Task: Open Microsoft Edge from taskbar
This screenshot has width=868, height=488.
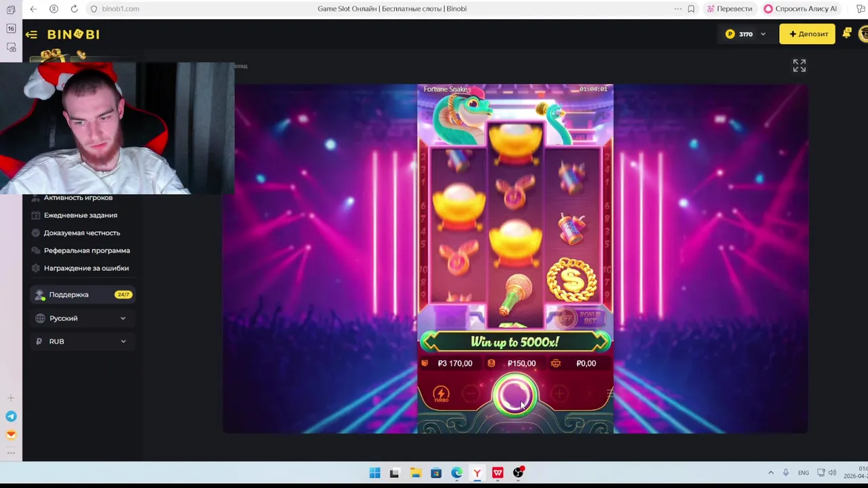Action: (x=456, y=473)
